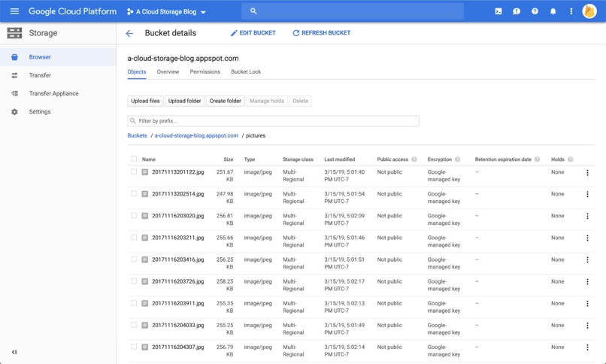Toggle the select-all checkbox in the header
Viewport: 606px width, 364px height.
(x=134, y=159)
